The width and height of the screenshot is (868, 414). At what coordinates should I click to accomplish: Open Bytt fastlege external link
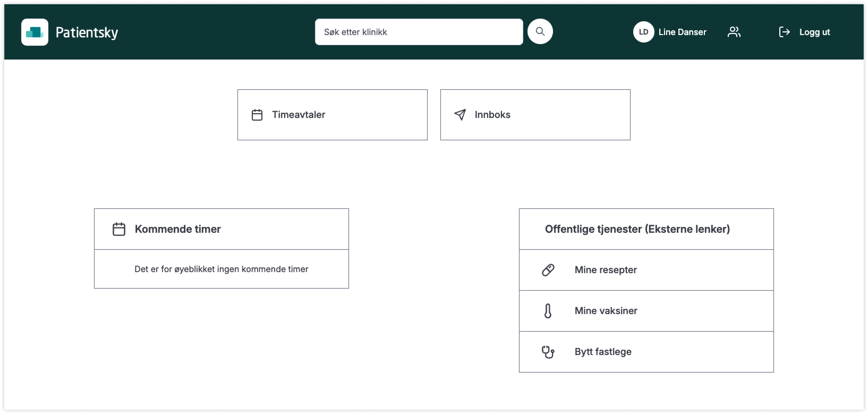tap(603, 352)
